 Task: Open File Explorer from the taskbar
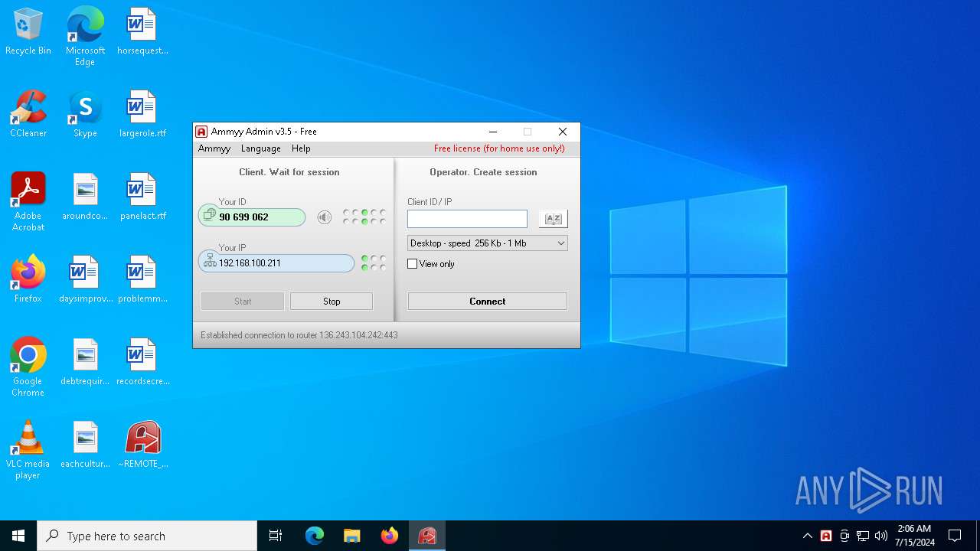(352, 536)
